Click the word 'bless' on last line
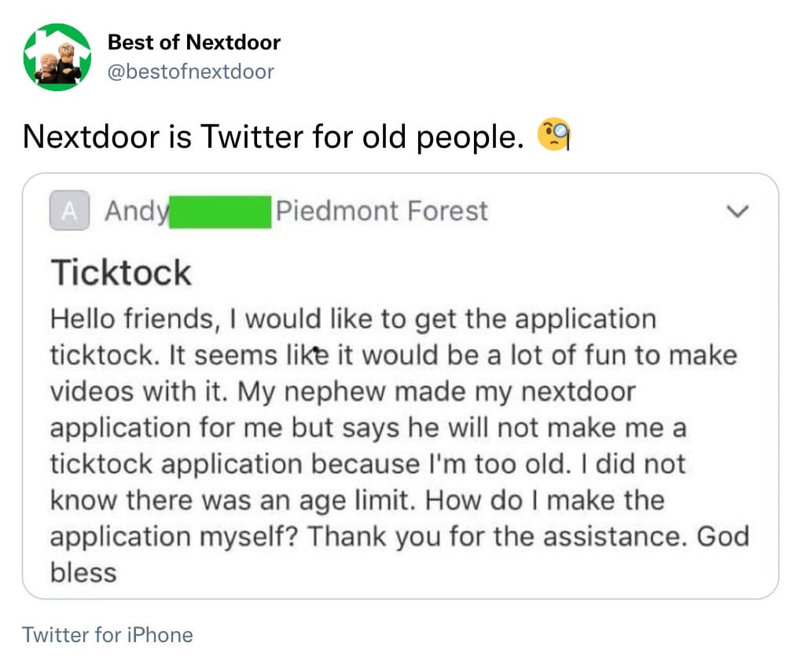801x672 pixels. (x=84, y=573)
